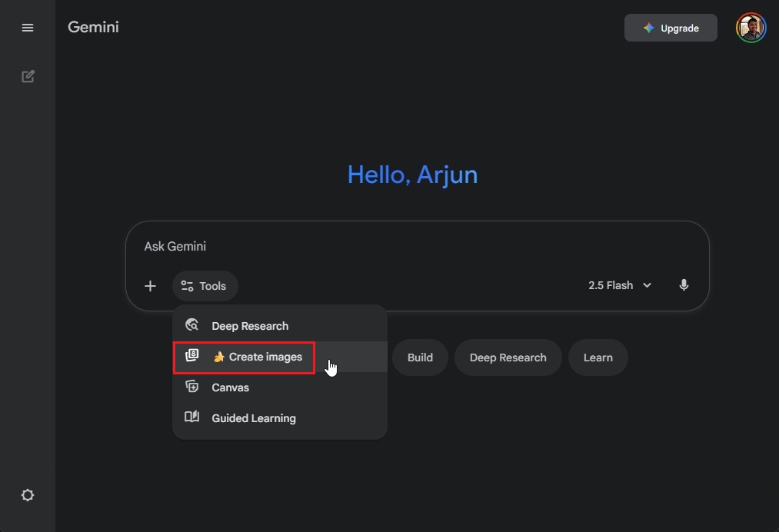Open the Settings gear at bottom left
This screenshot has width=779, height=532.
28,495
